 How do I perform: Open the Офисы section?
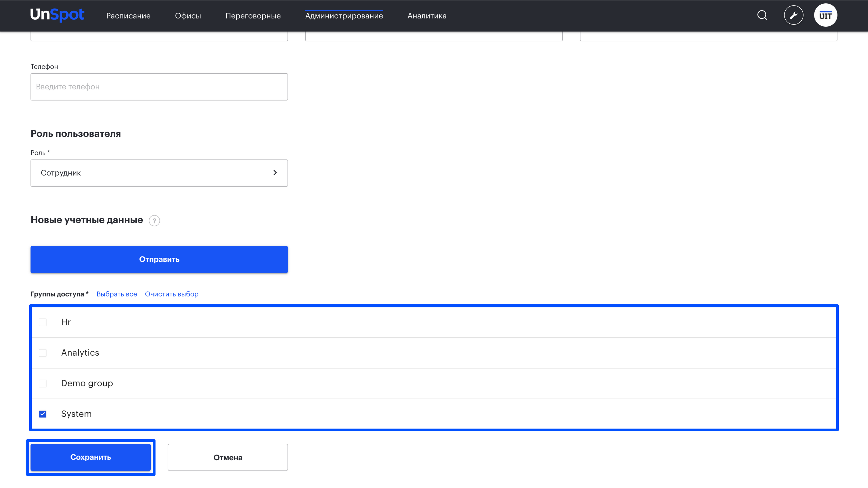click(x=188, y=16)
